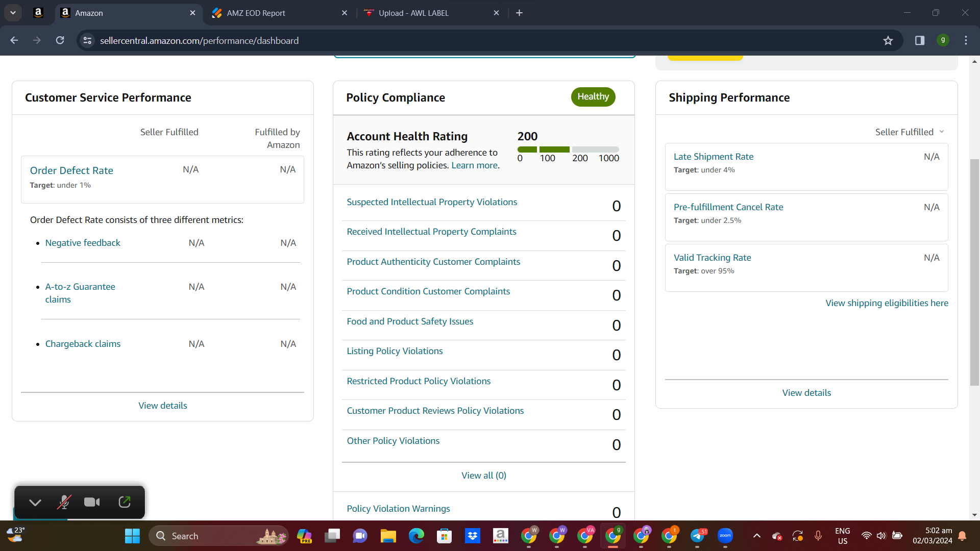Open Product Condition Customer Complaints

[x=428, y=291]
